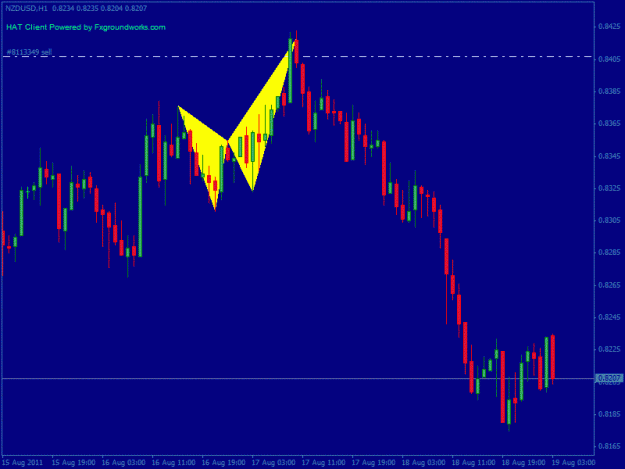
Task: Click the 16 Aug 03:00 time label
Action: (x=124, y=462)
